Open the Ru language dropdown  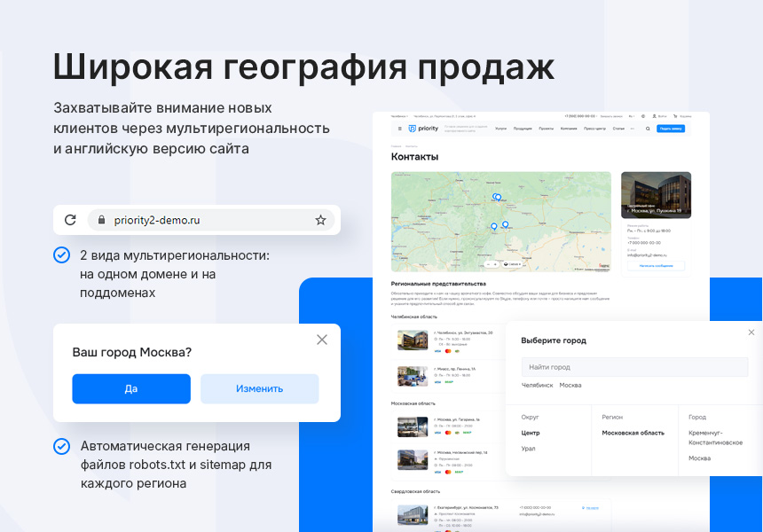coord(631,116)
